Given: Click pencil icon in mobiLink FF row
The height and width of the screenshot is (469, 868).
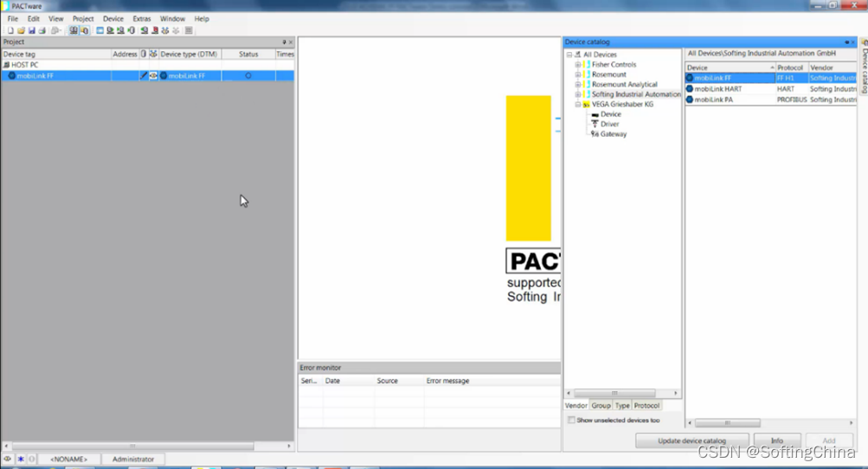Looking at the screenshot, I should (x=144, y=75).
